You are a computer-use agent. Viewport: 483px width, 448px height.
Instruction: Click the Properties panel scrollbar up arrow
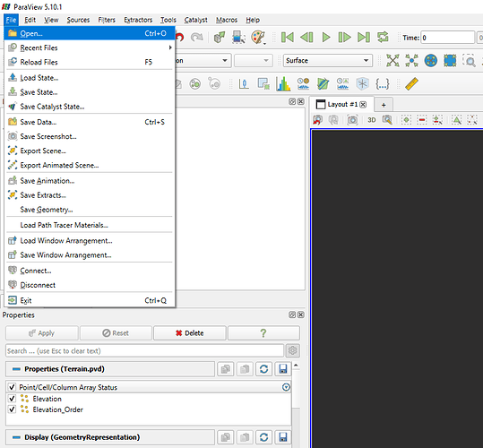[296, 366]
